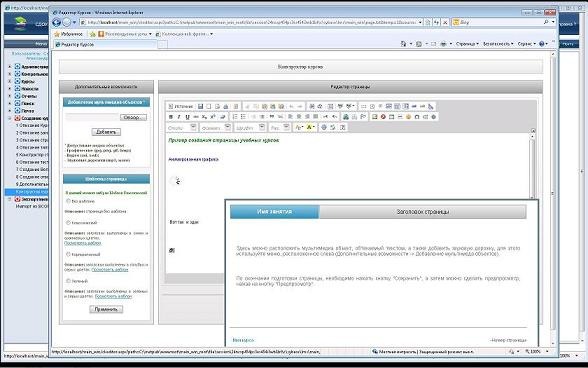Screen dimensions: 588x368
Task: Switch to the "Заголовок страницы" tab
Action: coord(423,212)
